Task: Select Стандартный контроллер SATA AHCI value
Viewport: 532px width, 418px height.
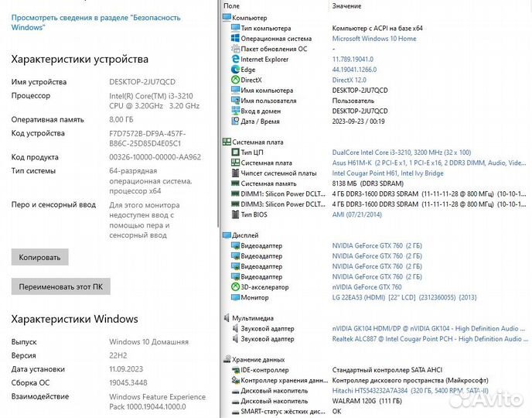Action: tap(387, 370)
